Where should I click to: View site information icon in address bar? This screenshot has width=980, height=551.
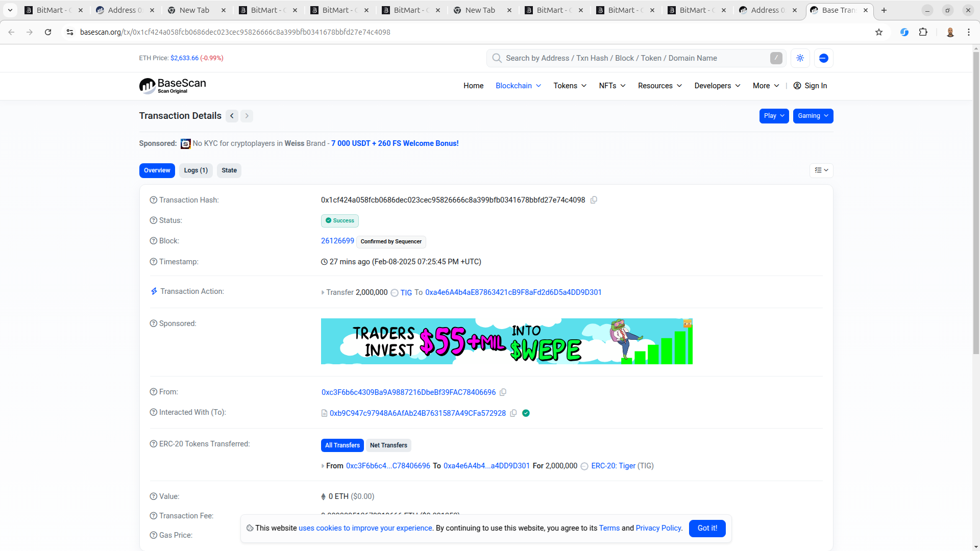coord(70,32)
